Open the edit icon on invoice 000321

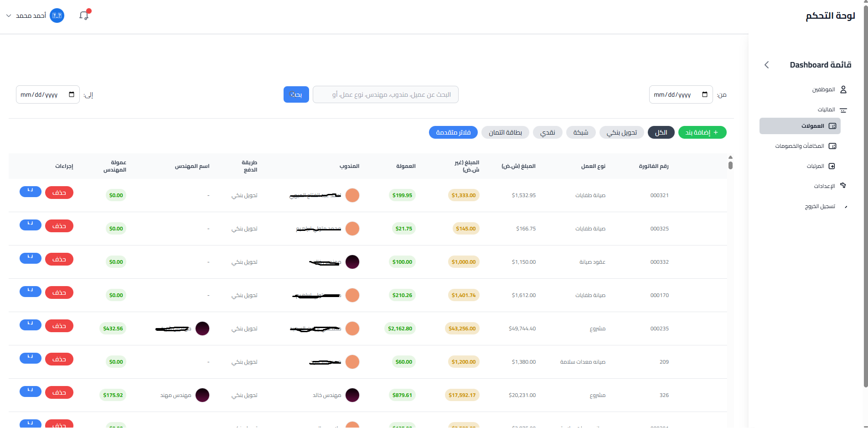point(30,191)
